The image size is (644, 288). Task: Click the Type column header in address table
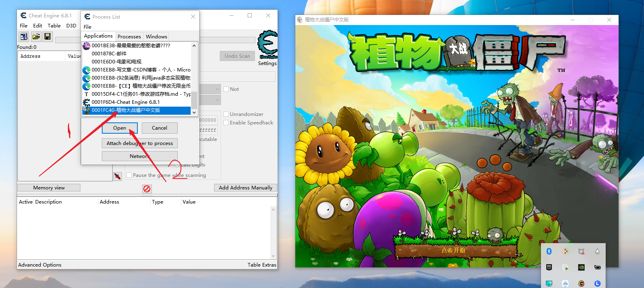166,202
